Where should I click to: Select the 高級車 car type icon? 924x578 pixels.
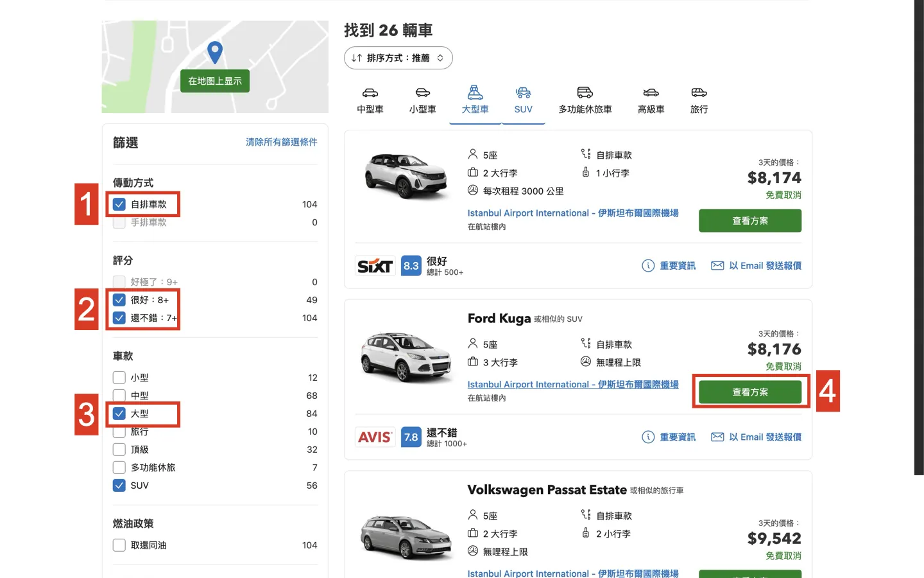651,93
